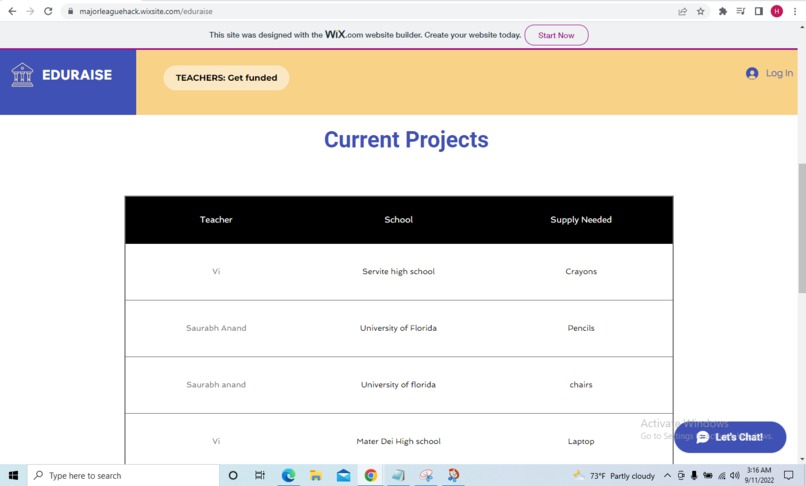Open Task View on the taskbar

260,476
